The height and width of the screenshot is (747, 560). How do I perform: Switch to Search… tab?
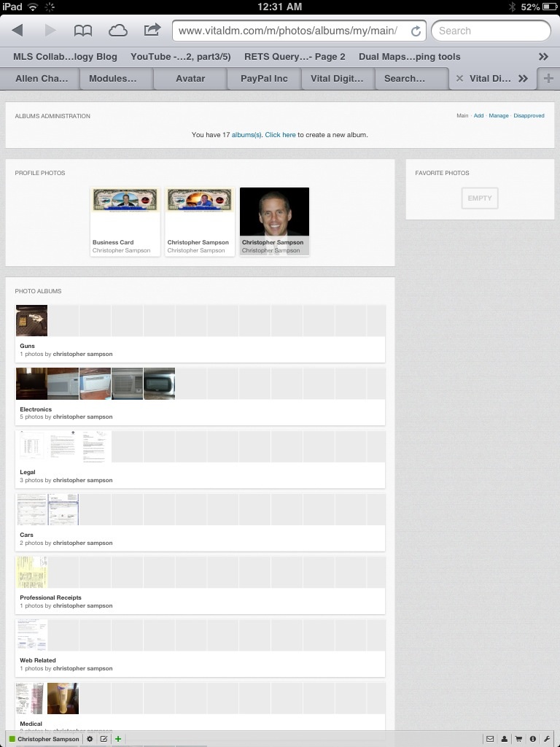pos(405,79)
